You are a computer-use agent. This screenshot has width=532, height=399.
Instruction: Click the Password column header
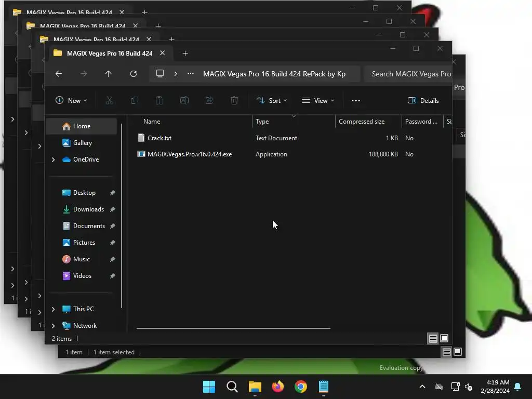coord(421,122)
